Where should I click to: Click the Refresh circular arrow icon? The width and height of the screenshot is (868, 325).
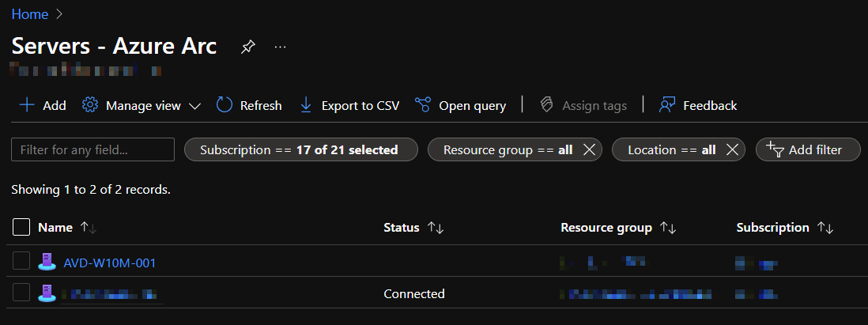tap(225, 104)
